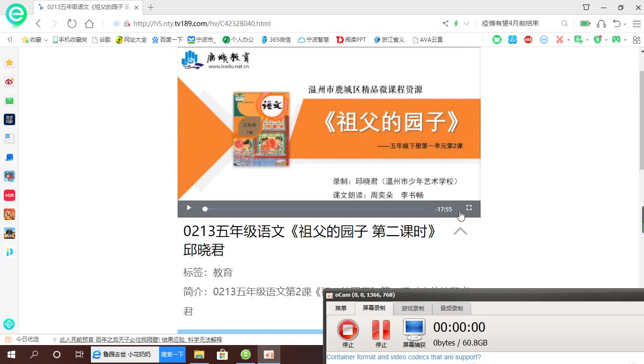
Task: Open the Weibo icon in sidebar
Action: point(9,82)
